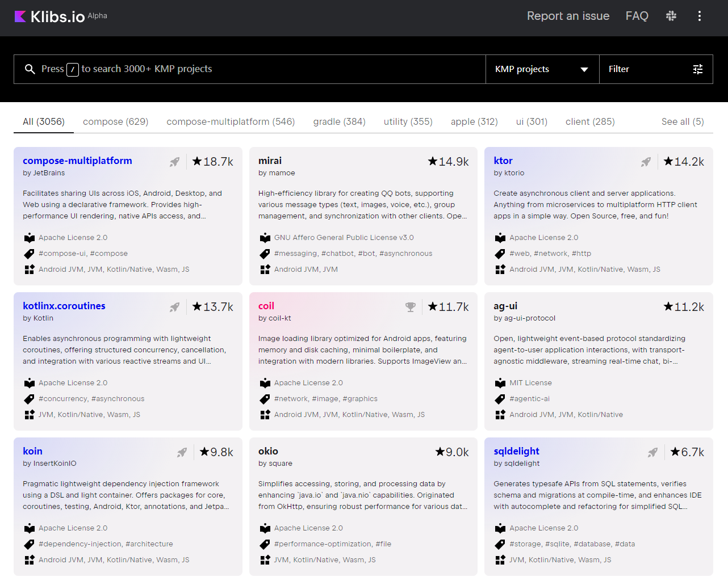This screenshot has width=728, height=581.
Task: Click the rocket icon on sqldelight card
Action: point(652,452)
